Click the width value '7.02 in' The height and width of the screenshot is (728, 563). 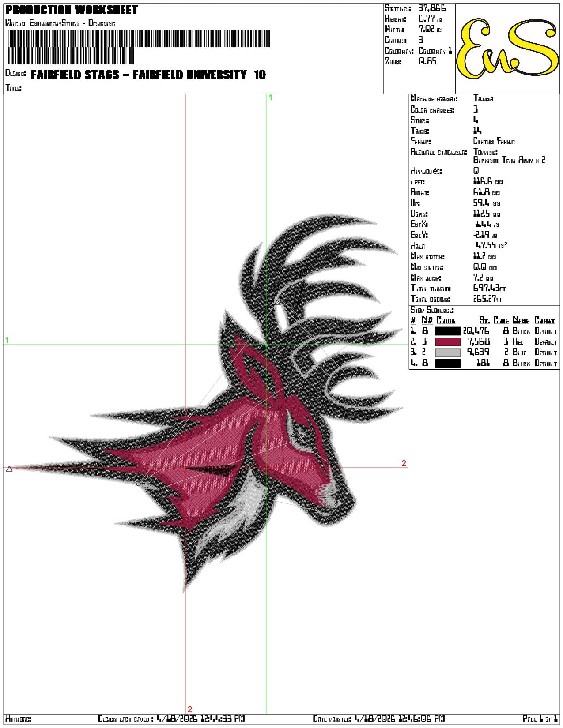(430, 29)
